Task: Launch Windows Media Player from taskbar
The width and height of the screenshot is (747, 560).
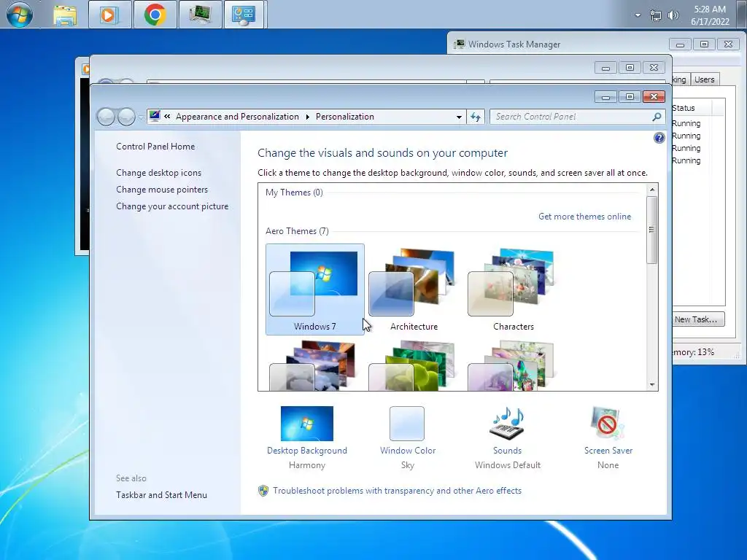Action: click(109, 15)
